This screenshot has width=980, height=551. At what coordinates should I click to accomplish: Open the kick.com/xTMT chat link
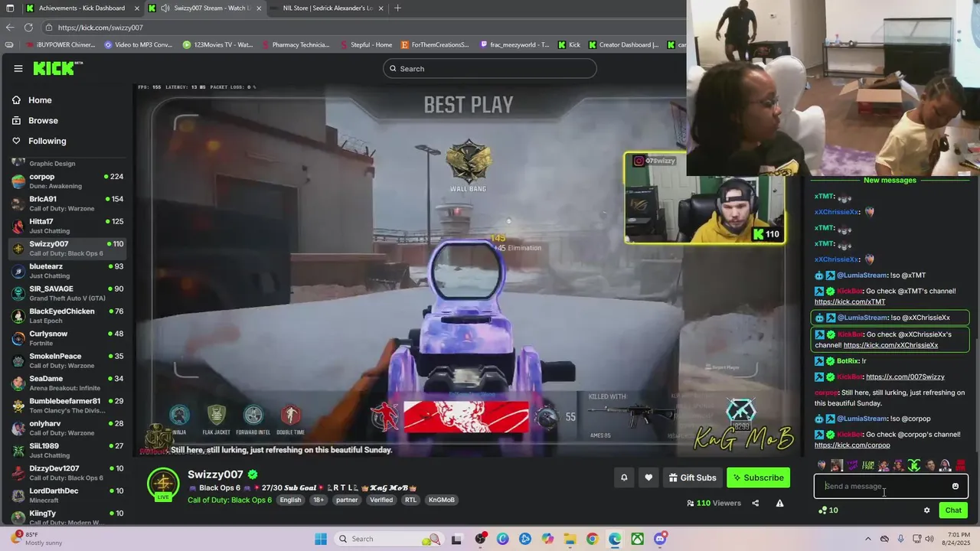pos(850,302)
